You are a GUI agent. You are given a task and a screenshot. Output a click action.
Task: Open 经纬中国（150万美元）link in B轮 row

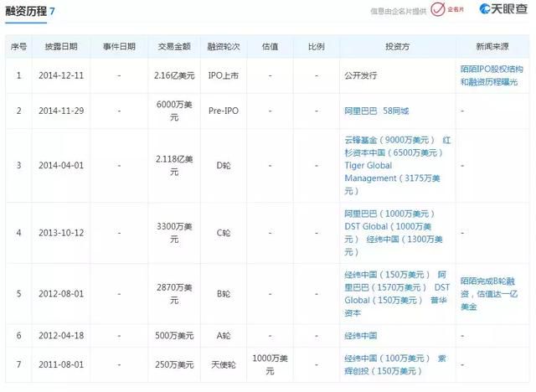coord(387,275)
